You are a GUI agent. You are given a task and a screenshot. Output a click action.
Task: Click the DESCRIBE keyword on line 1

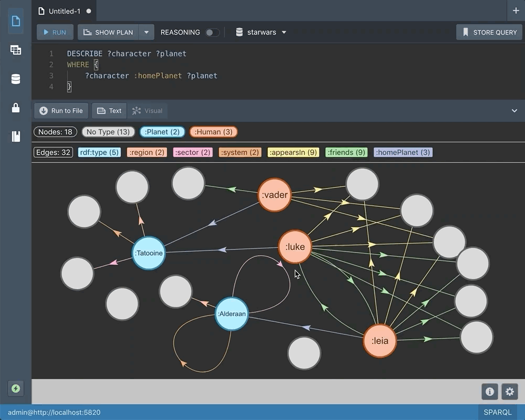click(85, 54)
